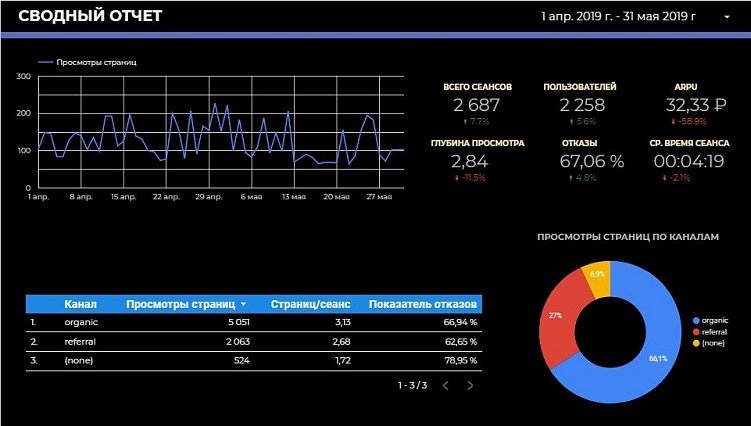The image size is (751, 426).
Task: Click the 5 051 page views value
Action: tap(239, 322)
